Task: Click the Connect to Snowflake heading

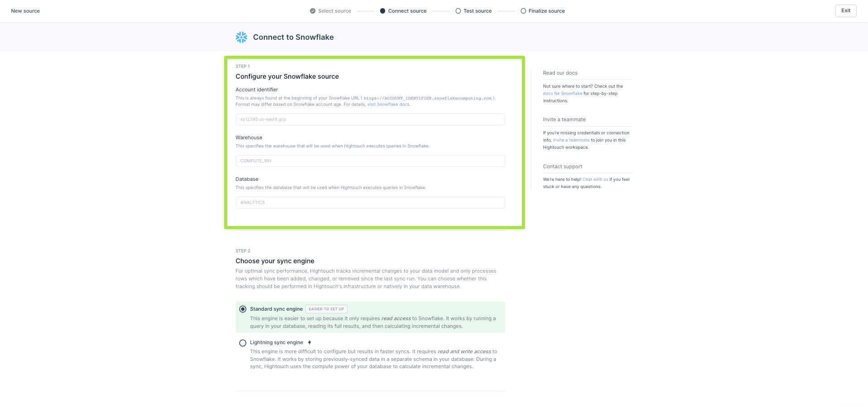Action: (x=293, y=37)
